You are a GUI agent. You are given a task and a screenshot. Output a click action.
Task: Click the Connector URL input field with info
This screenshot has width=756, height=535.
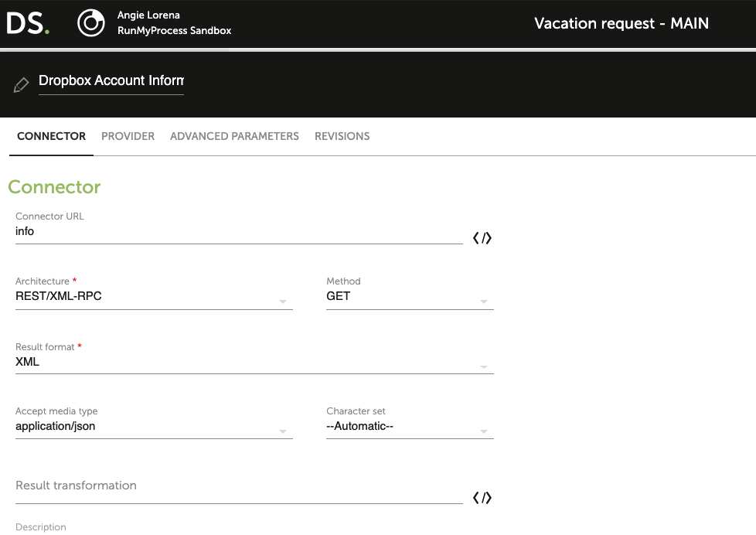(x=239, y=232)
